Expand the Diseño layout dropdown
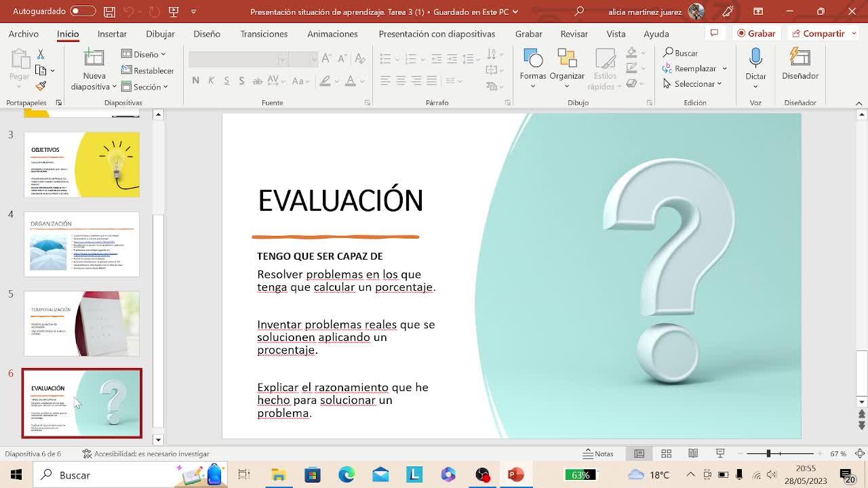Viewport: 868px width, 488px height. pyautogui.click(x=144, y=54)
